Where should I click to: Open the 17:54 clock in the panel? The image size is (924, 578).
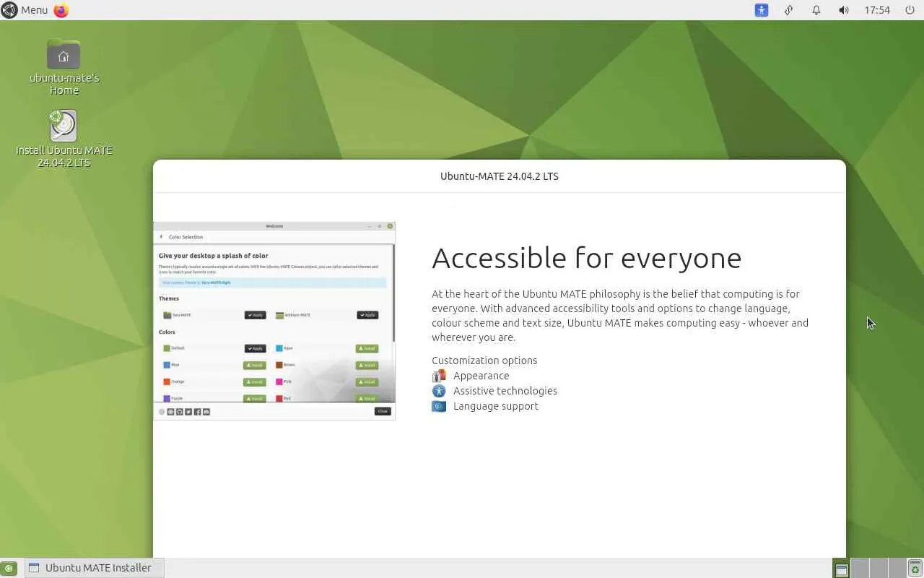(x=877, y=10)
